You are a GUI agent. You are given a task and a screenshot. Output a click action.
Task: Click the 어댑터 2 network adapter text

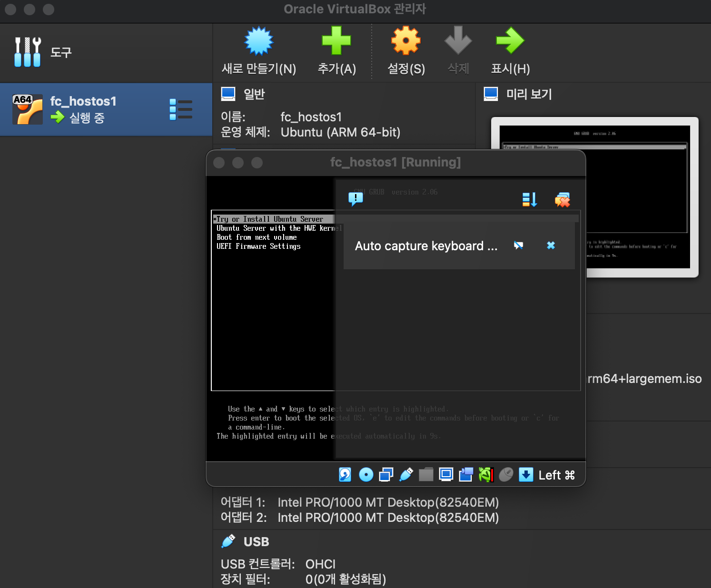pyautogui.click(x=360, y=518)
